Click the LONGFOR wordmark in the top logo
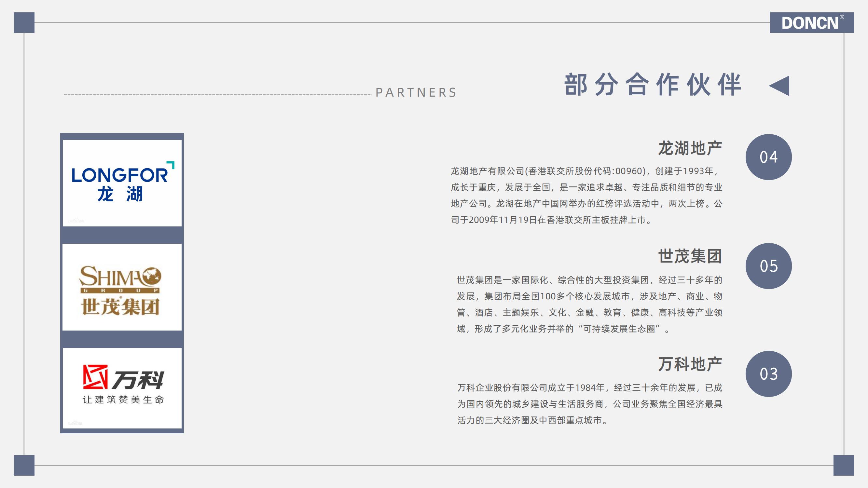 120,175
